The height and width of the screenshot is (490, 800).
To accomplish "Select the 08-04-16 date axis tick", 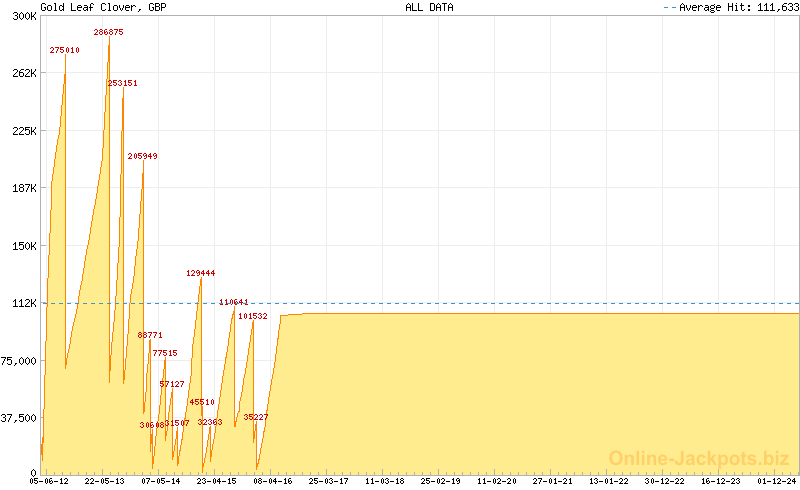I will point(273,481).
